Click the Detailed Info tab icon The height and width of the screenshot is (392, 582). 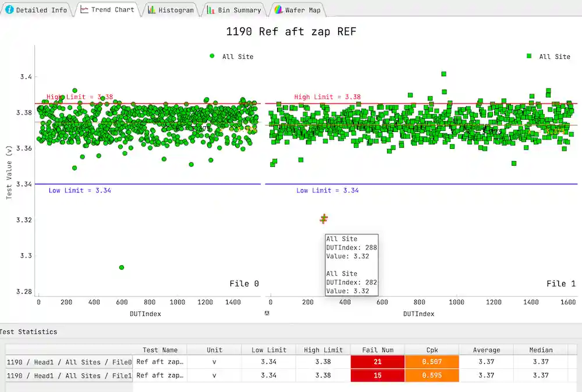tap(9, 10)
